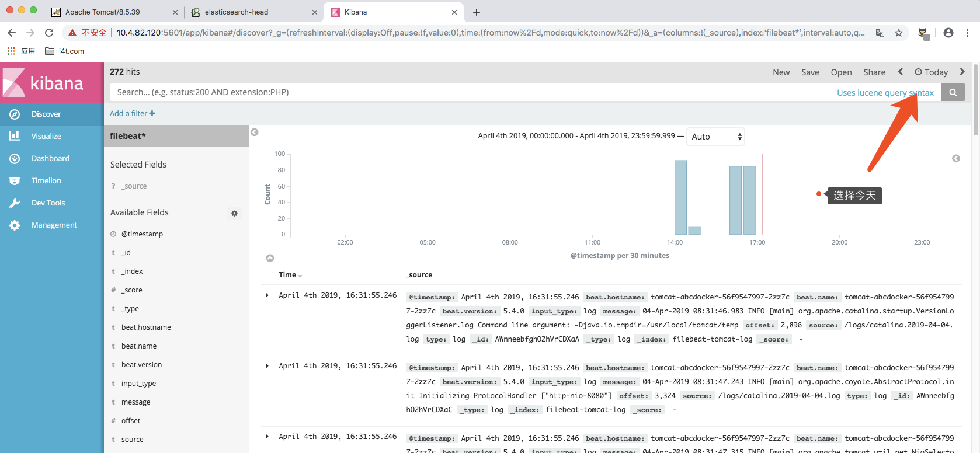Click New in the top menu

[x=781, y=72]
